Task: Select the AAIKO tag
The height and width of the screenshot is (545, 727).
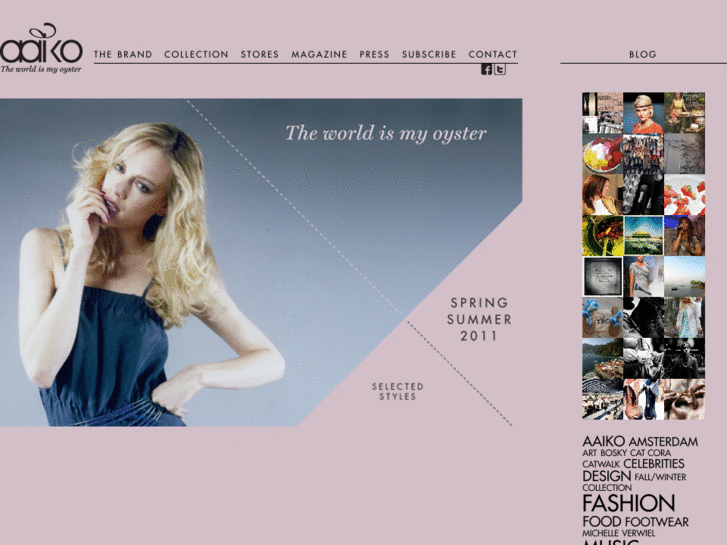Action: [x=604, y=441]
